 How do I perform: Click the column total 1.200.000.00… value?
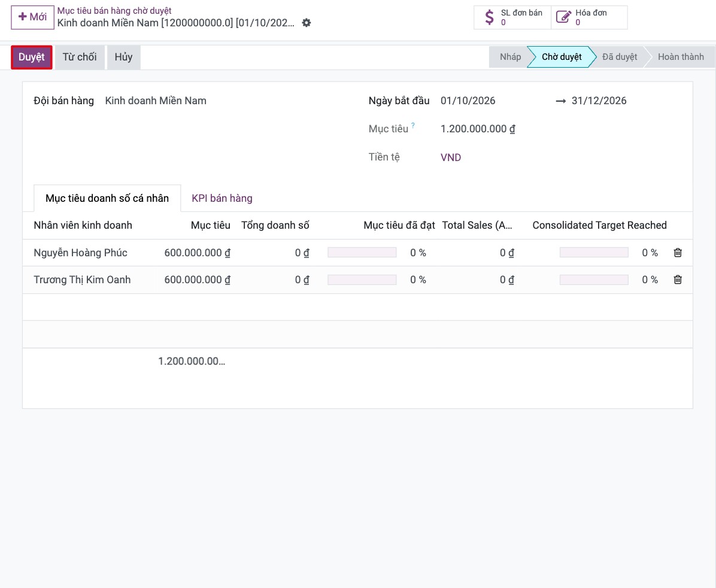[192, 362]
